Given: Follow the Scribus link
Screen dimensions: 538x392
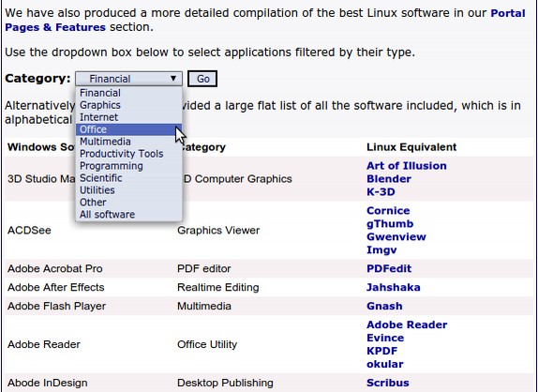Looking at the screenshot, I should [388, 383].
